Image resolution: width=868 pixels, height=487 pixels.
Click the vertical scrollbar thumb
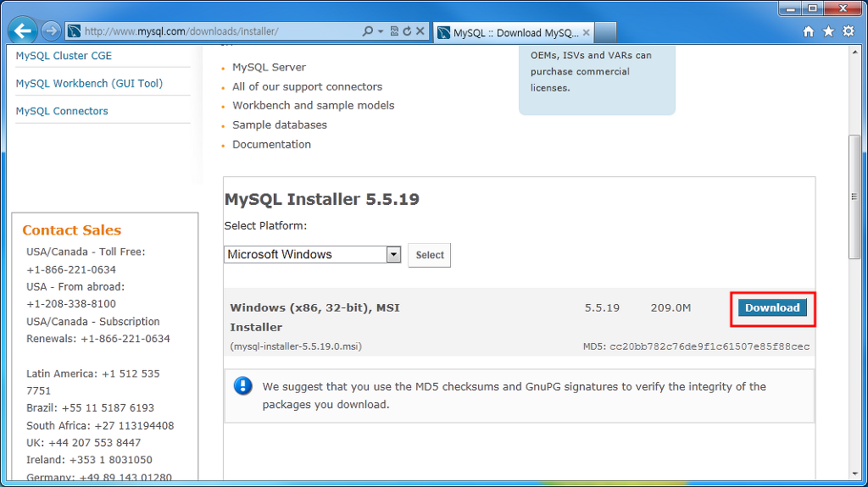click(854, 196)
